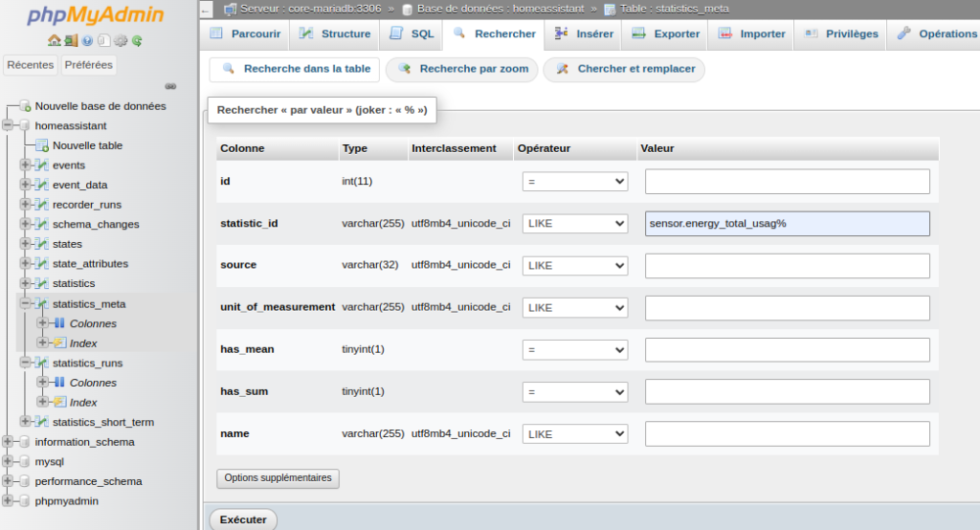
Task: Select Chercher et remplacer
Action: [624, 70]
